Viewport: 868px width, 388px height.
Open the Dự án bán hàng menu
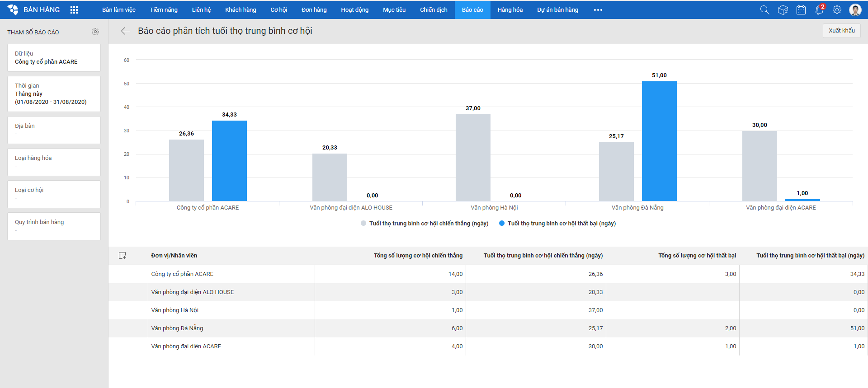coord(557,10)
